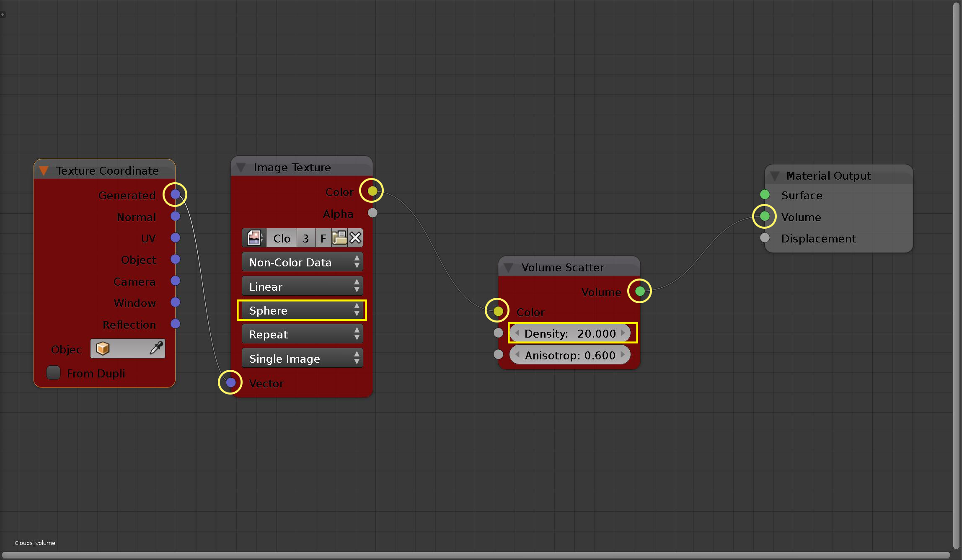Open the Single Image source dropdown
The image size is (962, 560).
point(302,359)
